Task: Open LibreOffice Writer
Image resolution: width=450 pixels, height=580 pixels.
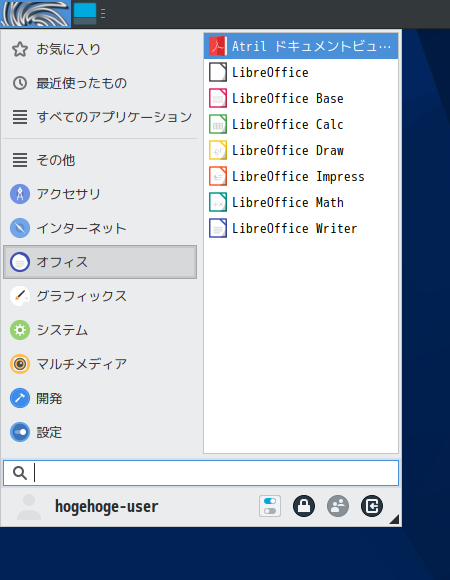Action: (x=301, y=228)
